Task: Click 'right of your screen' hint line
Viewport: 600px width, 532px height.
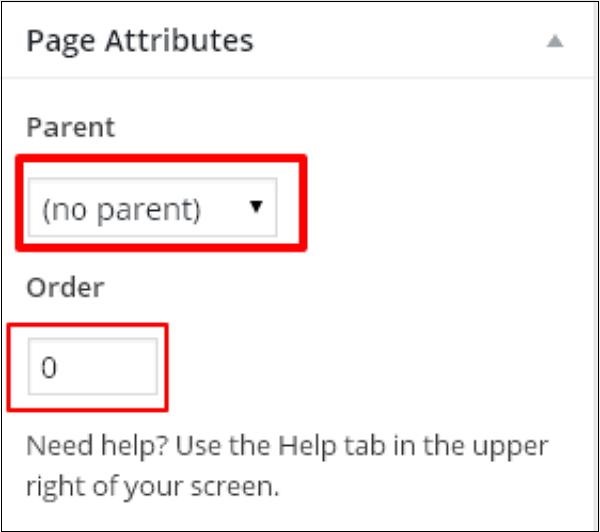Action: point(154,489)
